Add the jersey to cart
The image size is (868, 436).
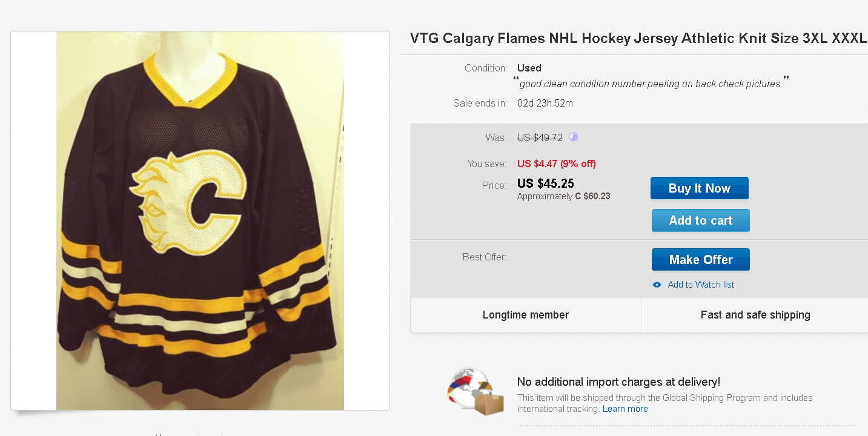click(700, 220)
